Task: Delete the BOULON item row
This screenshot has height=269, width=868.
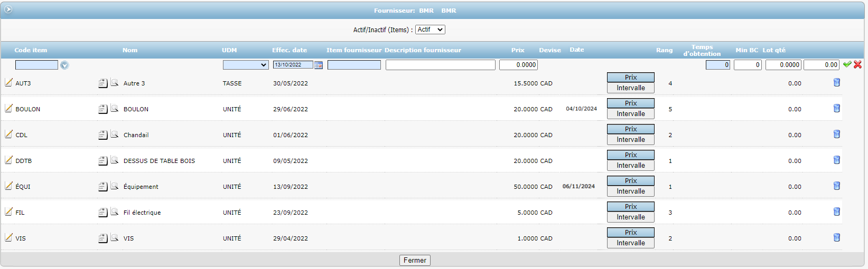Action: tap(836, 108)
